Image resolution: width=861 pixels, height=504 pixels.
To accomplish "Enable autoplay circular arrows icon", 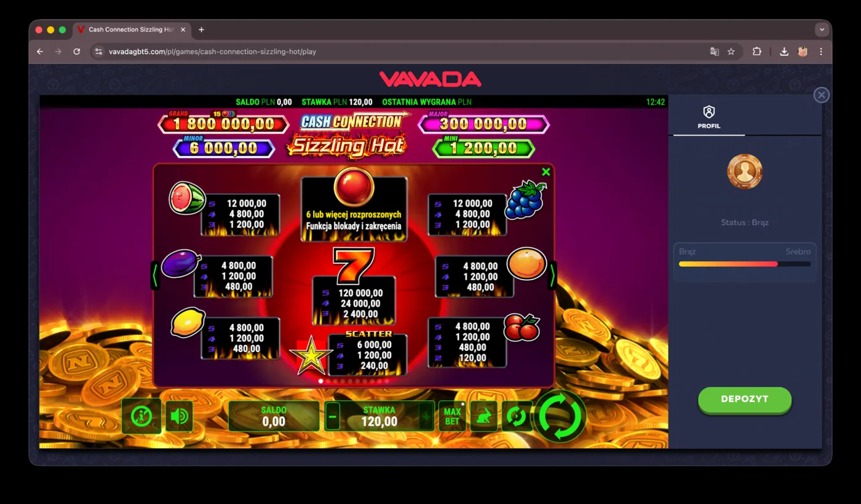I will [516, 416].
